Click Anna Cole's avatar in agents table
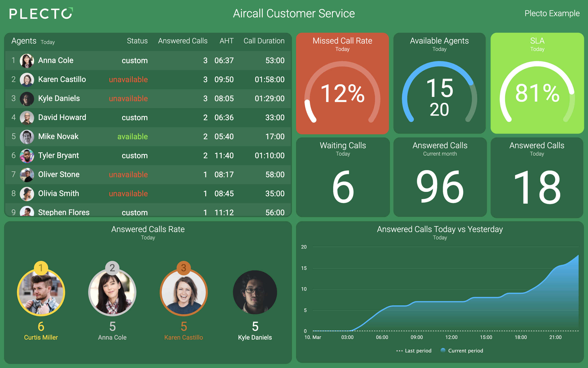The image size is (588, 368). coord(27,61)
